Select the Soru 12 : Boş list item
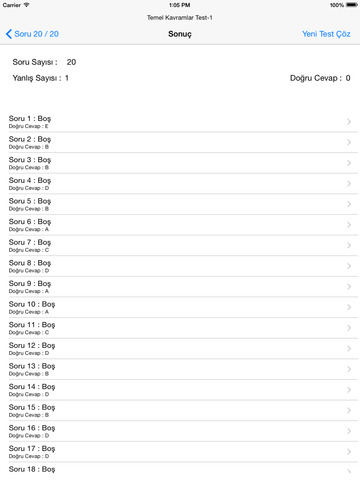Viewport: 360px width, 480px height. 183,349
